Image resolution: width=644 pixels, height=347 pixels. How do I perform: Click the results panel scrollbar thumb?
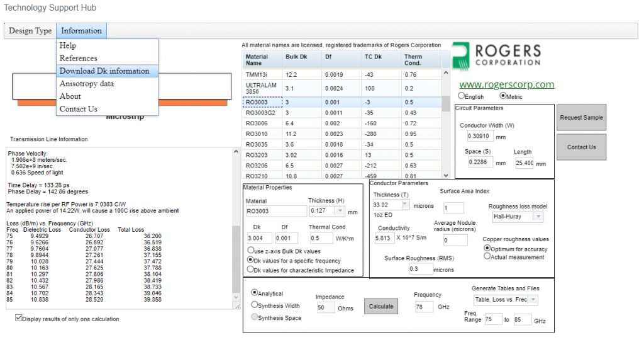pos(236,259)
